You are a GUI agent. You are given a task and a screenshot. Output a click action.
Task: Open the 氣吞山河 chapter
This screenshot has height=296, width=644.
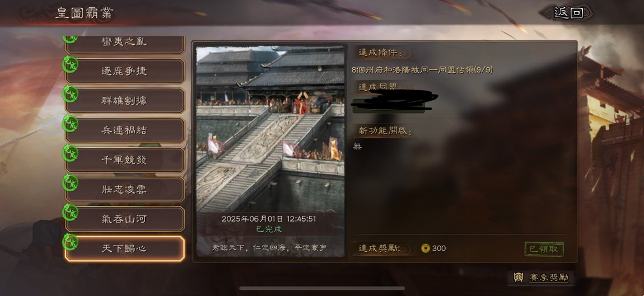(x=125, y=219)
